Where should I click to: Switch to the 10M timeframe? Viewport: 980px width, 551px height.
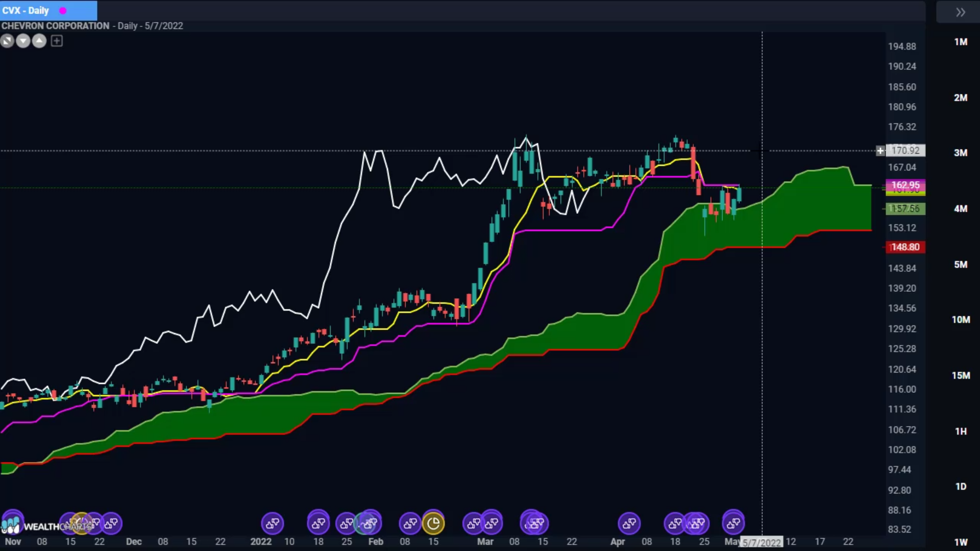point(961,319)
